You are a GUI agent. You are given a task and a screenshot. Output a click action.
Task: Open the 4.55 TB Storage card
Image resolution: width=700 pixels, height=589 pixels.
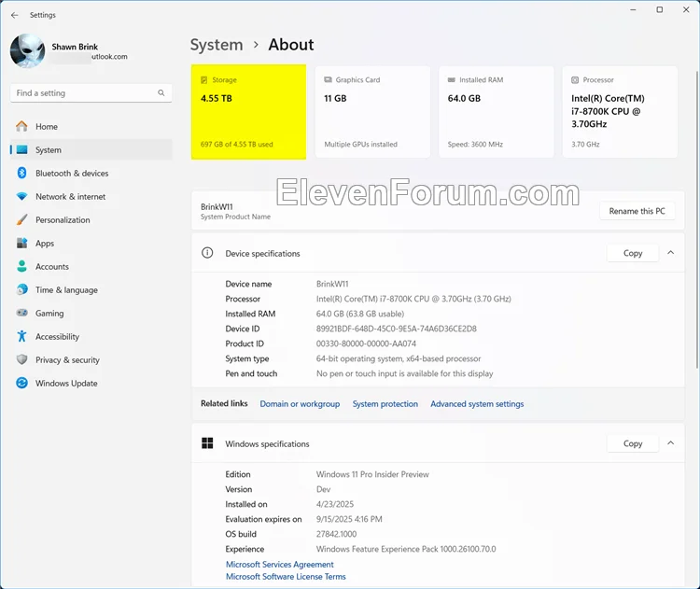pos(248,112)
